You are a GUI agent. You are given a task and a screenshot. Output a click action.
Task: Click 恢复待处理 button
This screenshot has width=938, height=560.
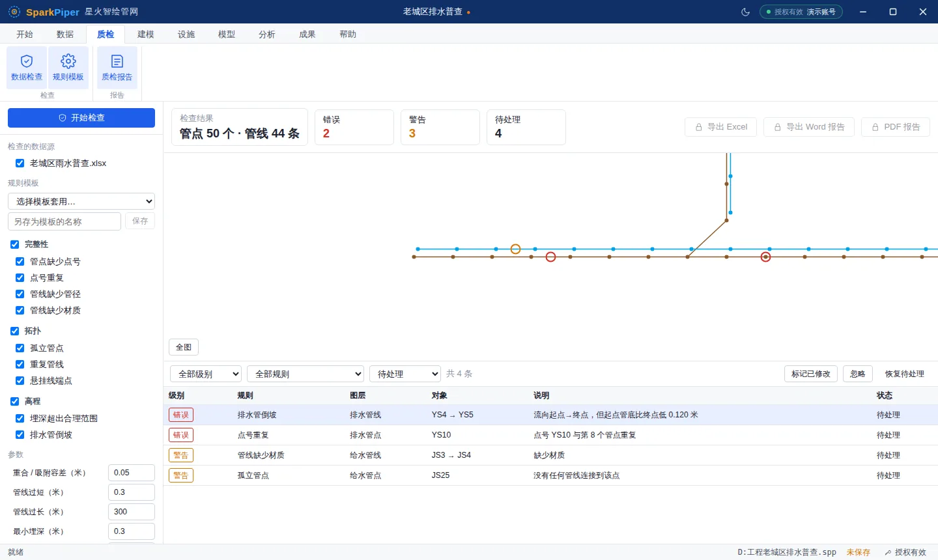pyautogui.click(x=905, y=374)
